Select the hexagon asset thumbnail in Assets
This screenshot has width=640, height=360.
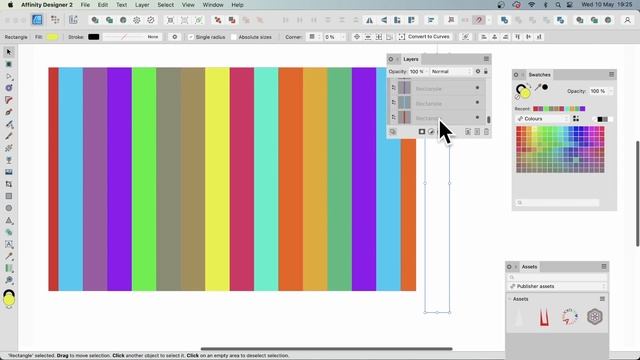[595, 316]
